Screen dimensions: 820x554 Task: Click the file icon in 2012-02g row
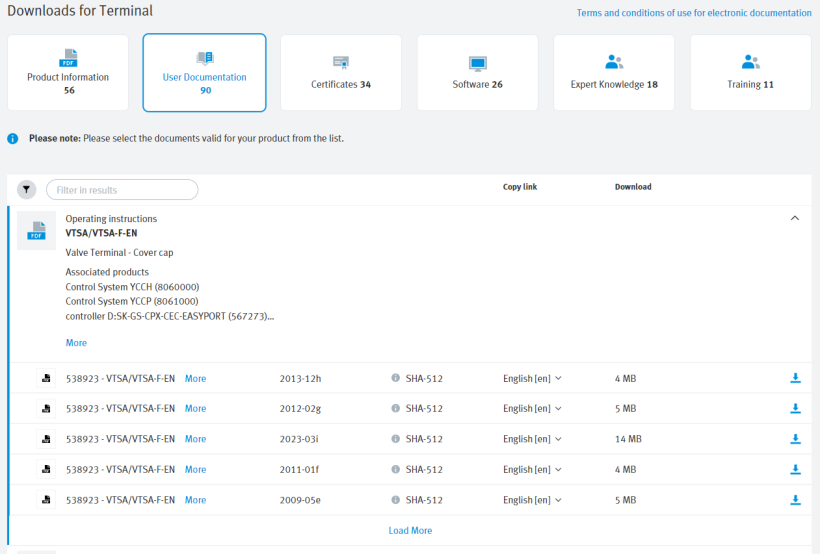[46, 409]
